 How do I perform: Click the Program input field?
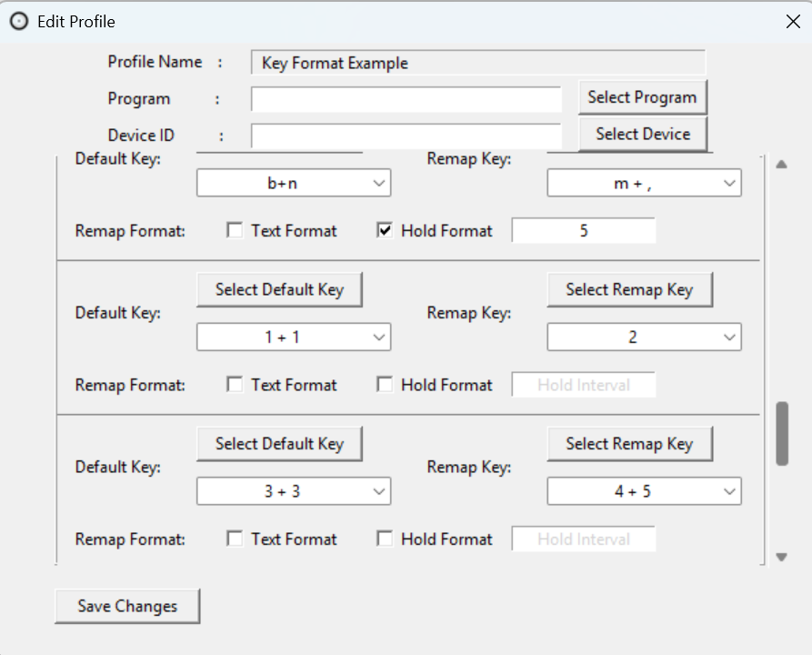406,99
